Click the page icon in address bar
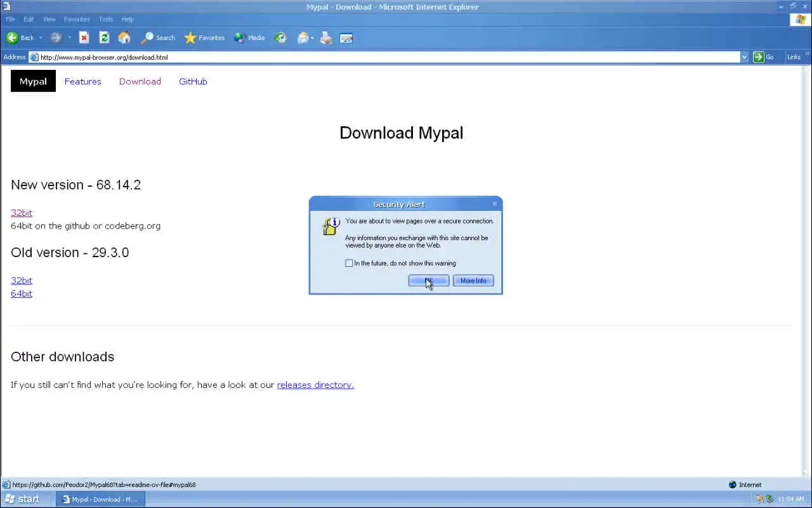This screenshot has height=508, width=812. click(x=34, y=57)
